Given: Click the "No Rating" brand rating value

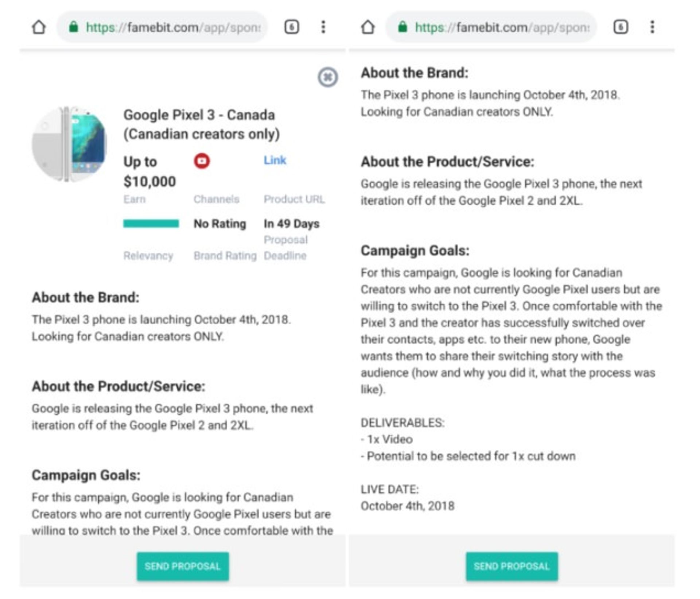Looking at the screenshot, I should [x=219, y=224].
